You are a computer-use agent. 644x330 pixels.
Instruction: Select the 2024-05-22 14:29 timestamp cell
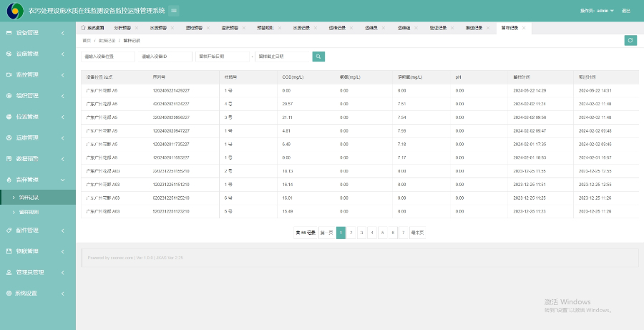530,90
